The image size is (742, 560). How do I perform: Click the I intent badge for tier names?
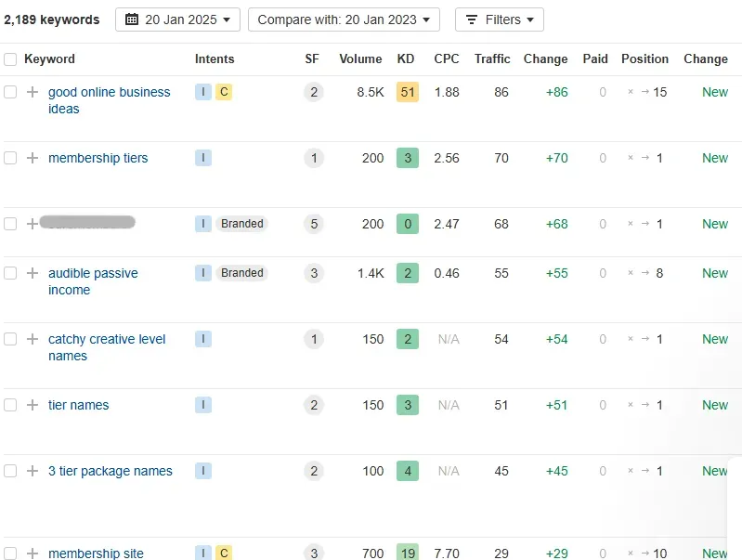(x=203, y=405)
